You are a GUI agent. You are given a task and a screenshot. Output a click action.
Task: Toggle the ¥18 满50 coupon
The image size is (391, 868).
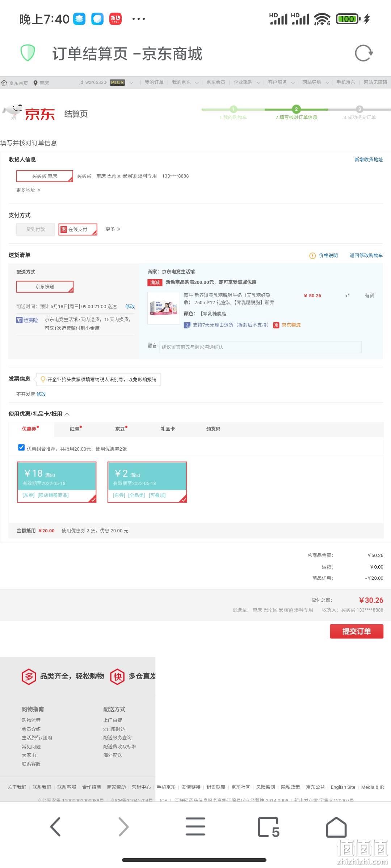coord(57,482)
